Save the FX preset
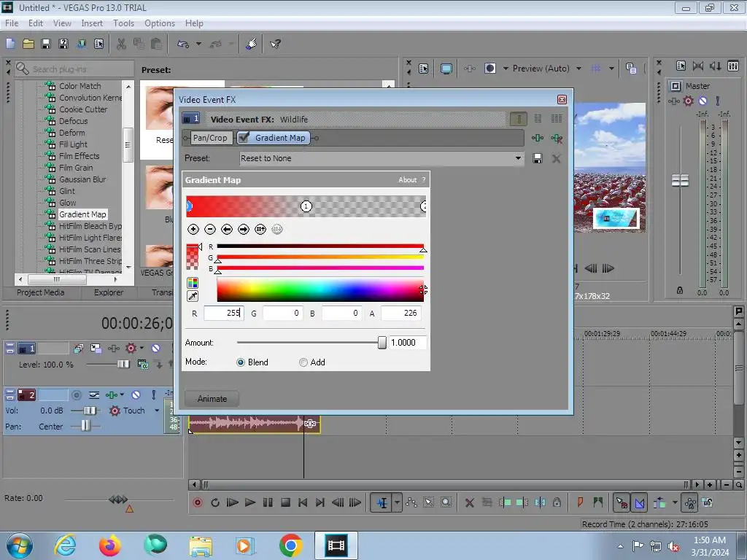747x560 pixels. pyautogui.click(x=538, y=158)
